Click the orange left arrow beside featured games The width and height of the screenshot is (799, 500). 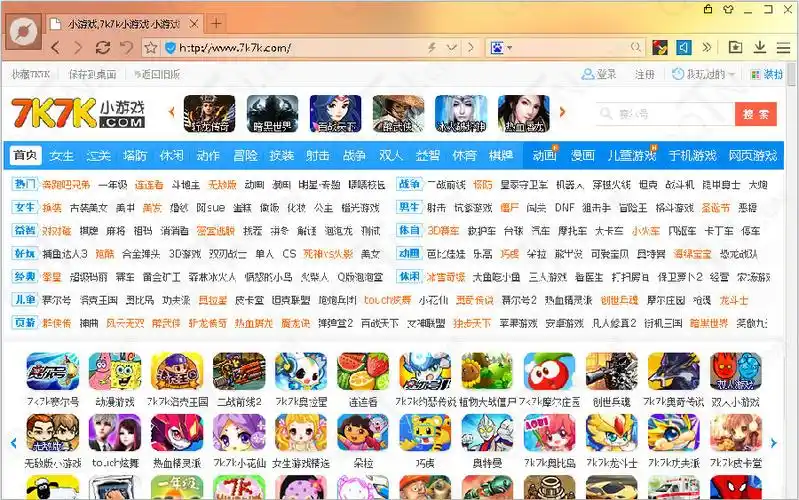tap(172, 113)
